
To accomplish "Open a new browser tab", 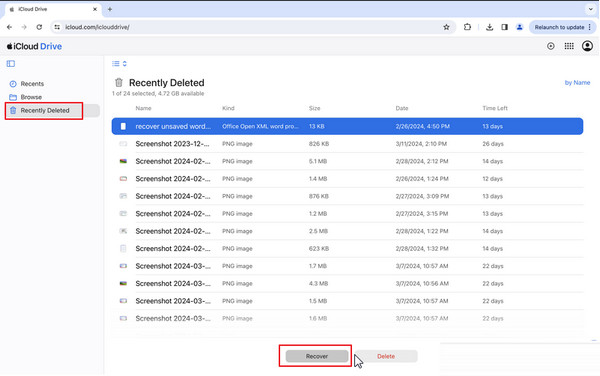I will click(x=110, y=9).
